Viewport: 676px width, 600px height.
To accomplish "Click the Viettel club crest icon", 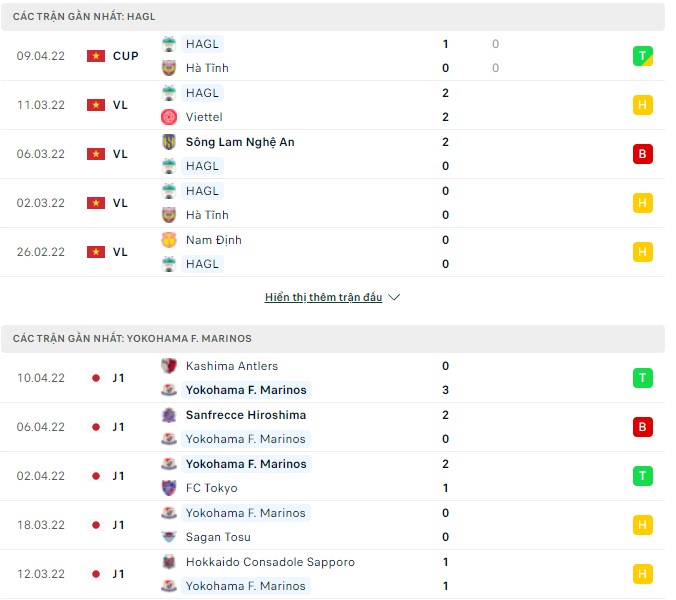I will click(x=169, y=117).
